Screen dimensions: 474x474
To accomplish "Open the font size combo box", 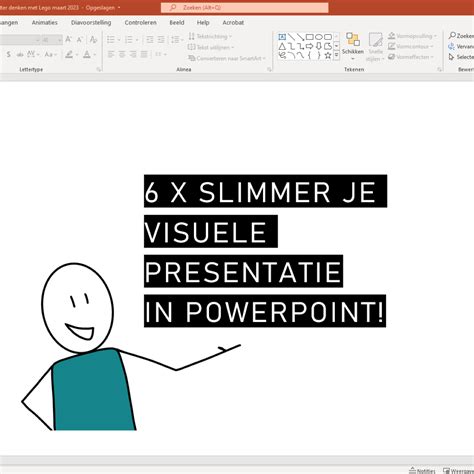I will (52, 40).
